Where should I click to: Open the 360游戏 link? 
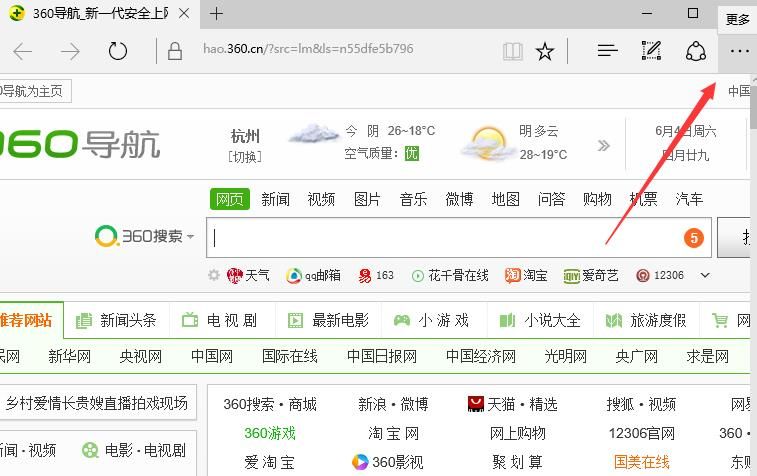269,433
